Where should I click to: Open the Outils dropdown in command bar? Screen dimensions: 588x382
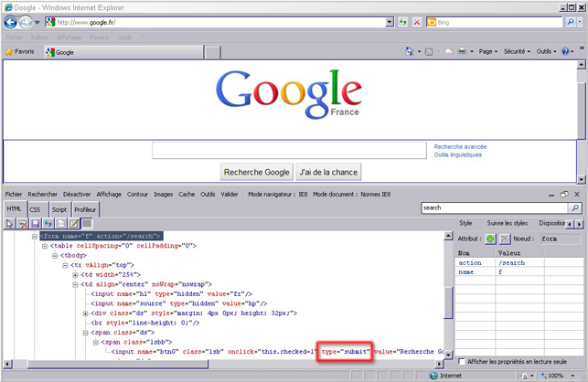(x=546, y=51)
